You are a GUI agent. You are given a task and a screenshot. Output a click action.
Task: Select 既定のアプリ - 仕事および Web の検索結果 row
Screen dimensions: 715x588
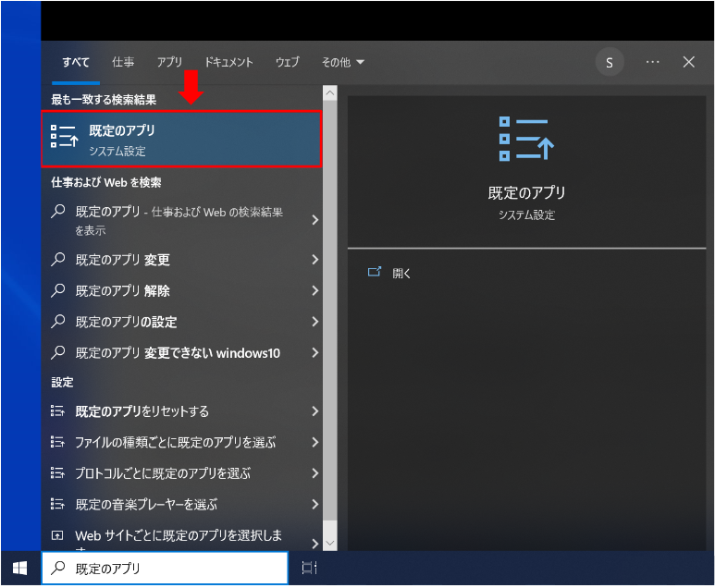point(181,220)
